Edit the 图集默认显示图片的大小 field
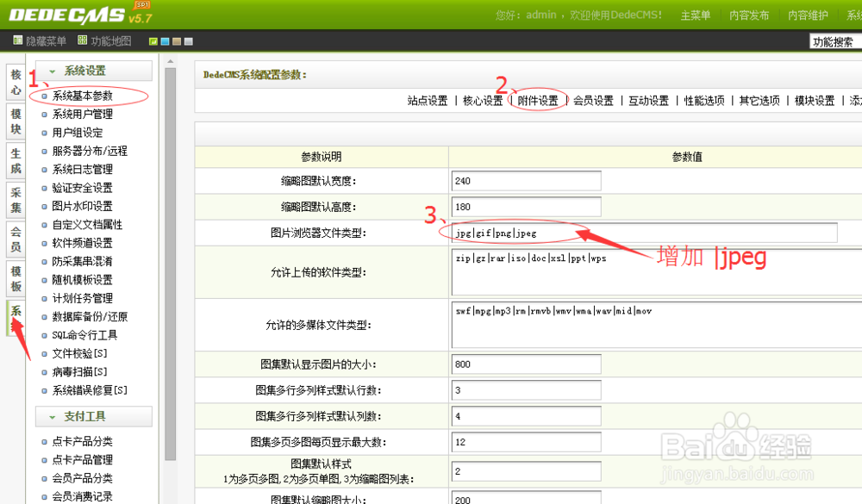Viewport: 862px width, 504px height. (x=526, y=364)
